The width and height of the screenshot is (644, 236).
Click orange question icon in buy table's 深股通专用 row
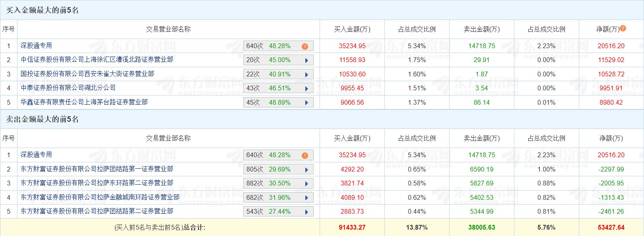[305, 46]
